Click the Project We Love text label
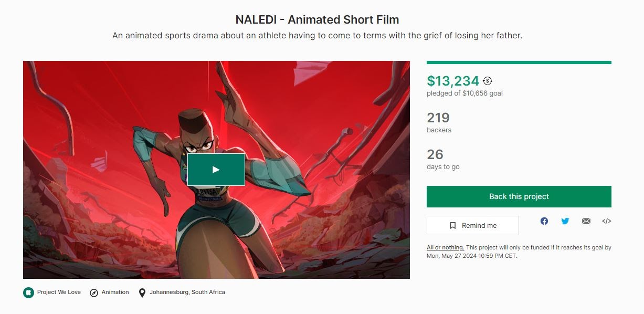The height and width of the screenshot is (314, 644). tap(59, 292)
